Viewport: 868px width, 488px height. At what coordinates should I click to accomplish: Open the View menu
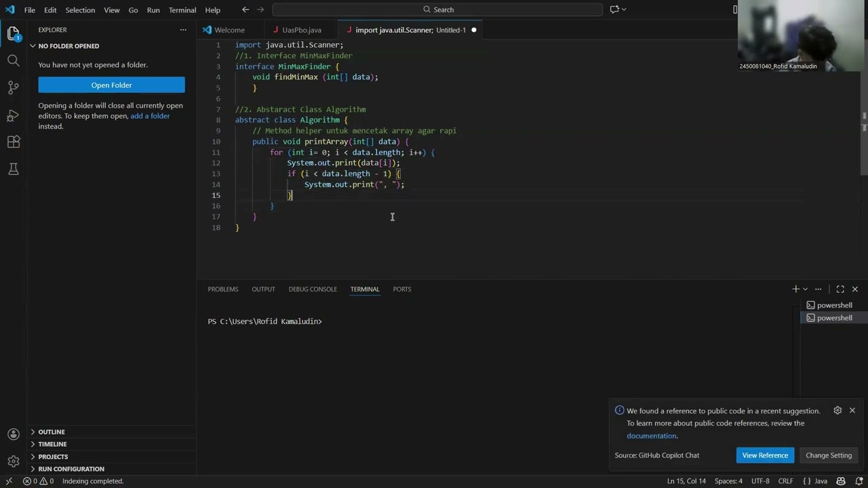112,9
